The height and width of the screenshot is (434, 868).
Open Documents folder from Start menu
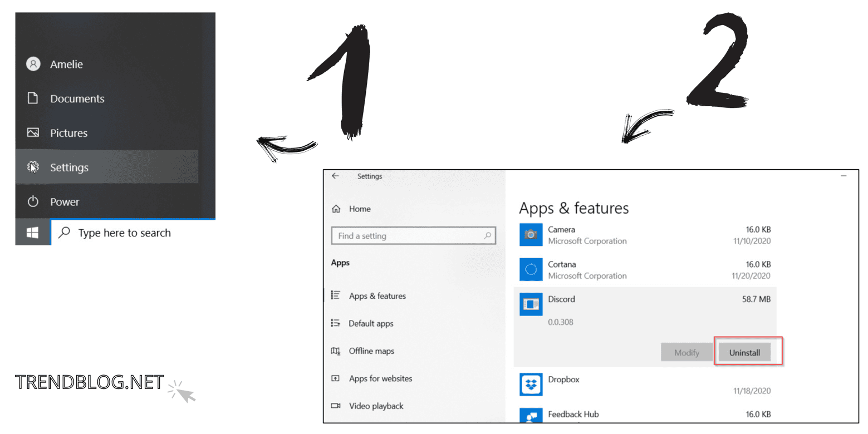click(77, 99)
